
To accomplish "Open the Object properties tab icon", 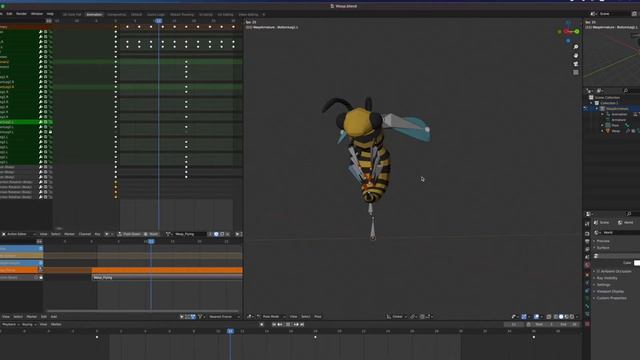I will coord(587,275).
